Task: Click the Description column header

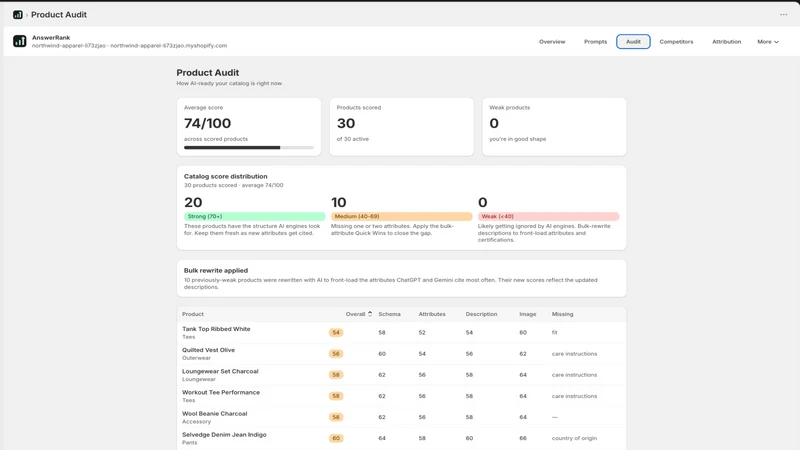Action: click(x=481, y=314)
